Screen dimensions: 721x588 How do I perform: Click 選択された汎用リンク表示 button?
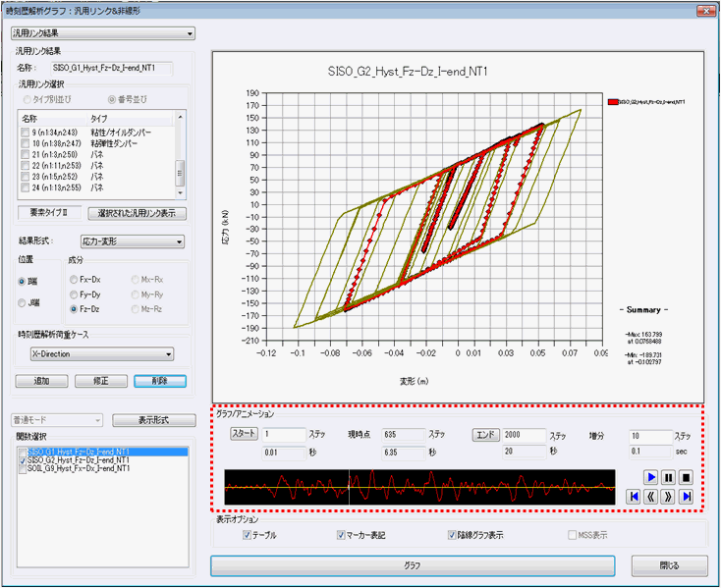coord(137,214)
